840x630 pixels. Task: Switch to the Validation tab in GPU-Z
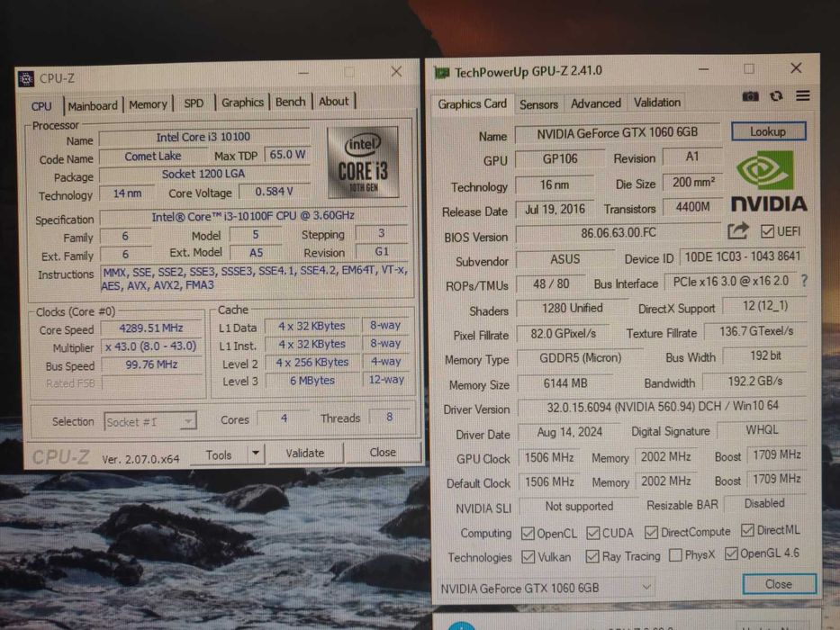657,103
